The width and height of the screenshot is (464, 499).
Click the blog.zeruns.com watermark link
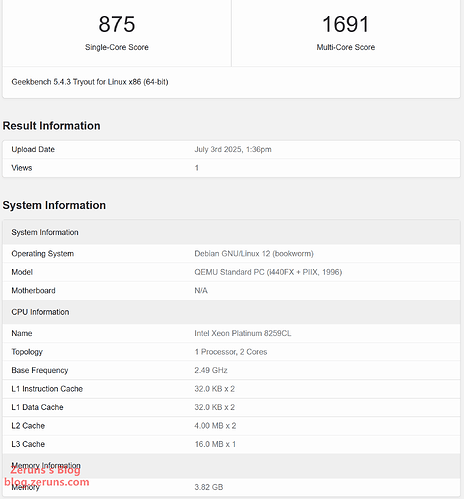[47, 482]
